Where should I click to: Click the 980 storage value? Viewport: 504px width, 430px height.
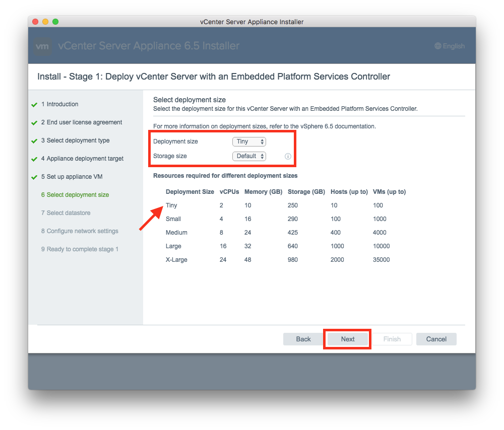pyautogui.click(x=292, y=260)
